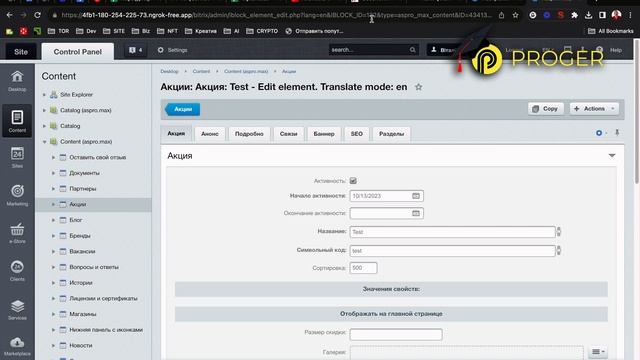Expand Документы tree node
This screenshot has width=640, height=360.
(53, 173)
